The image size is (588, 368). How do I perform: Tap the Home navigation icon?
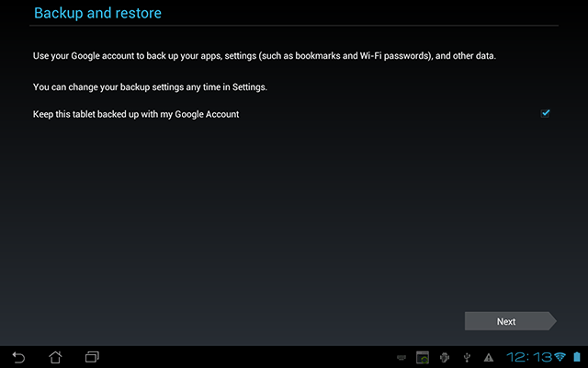(55, 357)
